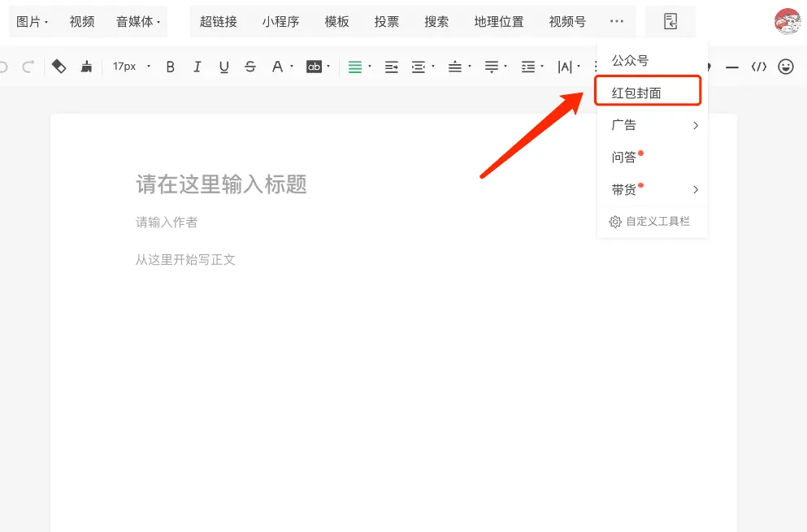Image resolution: width=807 pixels, height=532 pixels.
Task: Insert an emoji with the smiley icon
Action: tap(785, 67)
